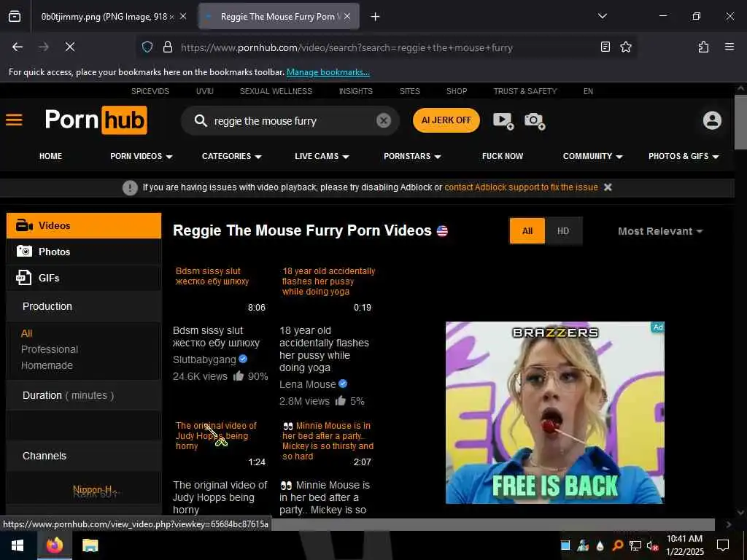Image resolution: width=747 pixels, height=560 pixels.
Task: Open the Brazzers advertisement banner
Action: (554, 413)
